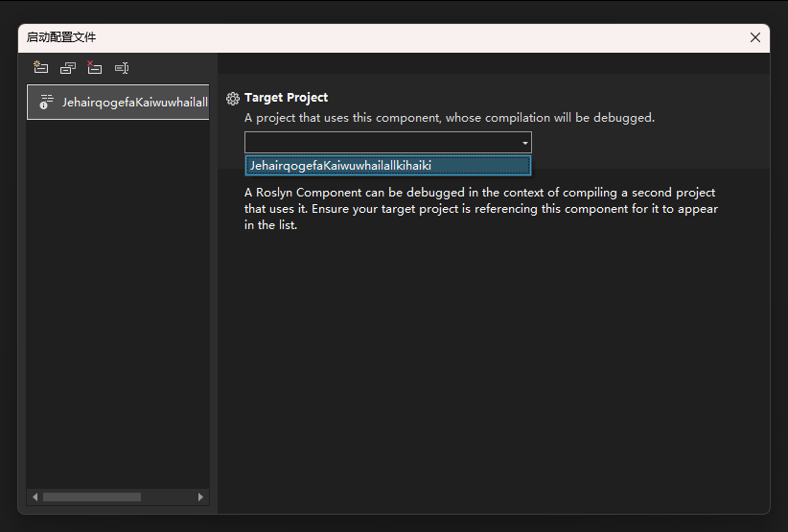Click the right arrow of the horizontal scrollbar
This screenshot has height=532, width=788.
(x=200, y=497)
